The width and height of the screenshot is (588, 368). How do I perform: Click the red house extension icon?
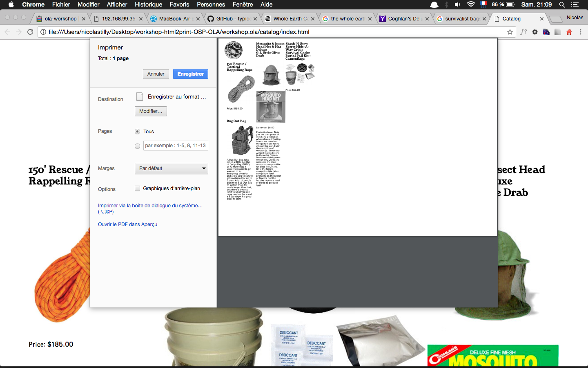(x=569, y=32)
